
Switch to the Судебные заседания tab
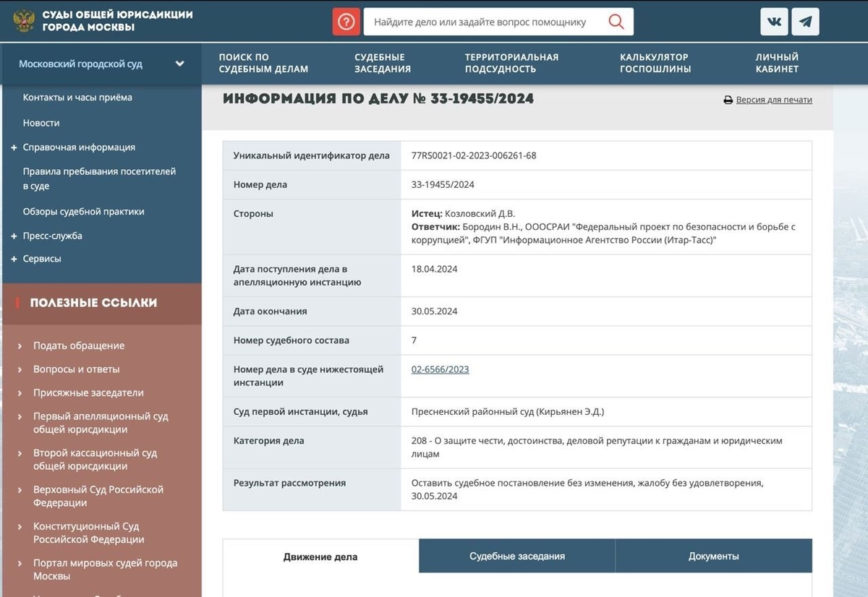pyautogui.click(x=517, y=556)
